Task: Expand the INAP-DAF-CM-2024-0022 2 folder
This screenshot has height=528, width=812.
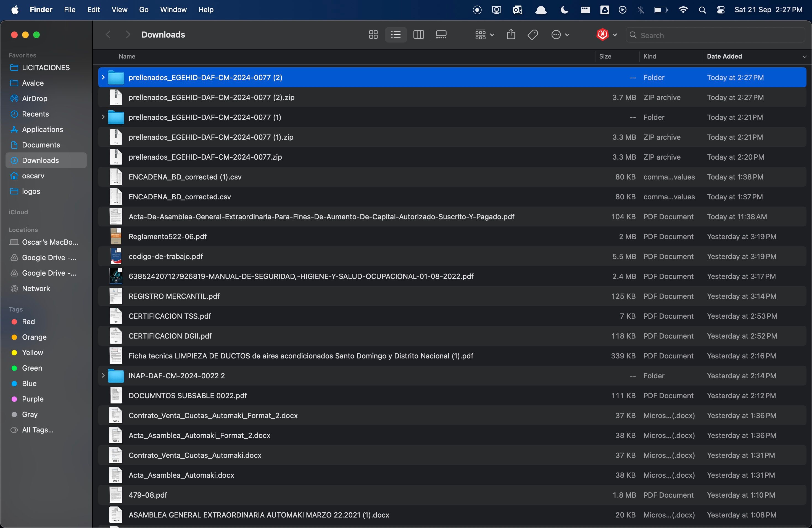Action: tap(103, 376)
